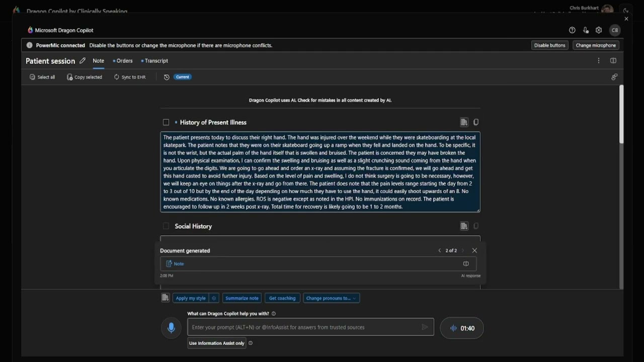Open Apply my style settings gear
This screenshot has width=644, height=362.
tap(214, 298)
